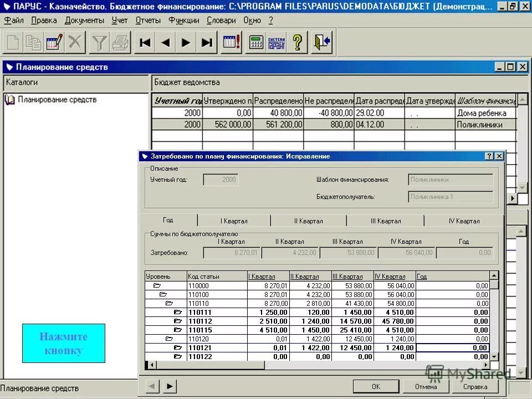
Task: Toggle folder icon of row 110120
Action: coord(169,339)
